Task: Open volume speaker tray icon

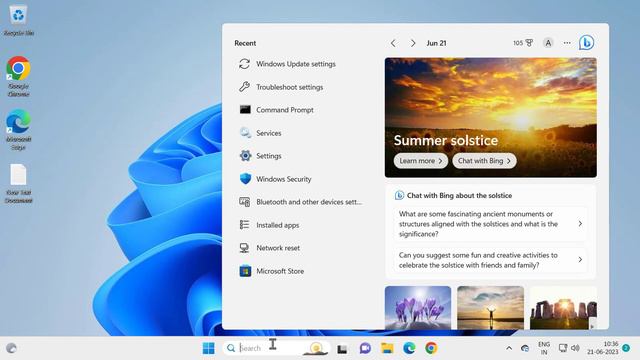Action: click(576, 348)
